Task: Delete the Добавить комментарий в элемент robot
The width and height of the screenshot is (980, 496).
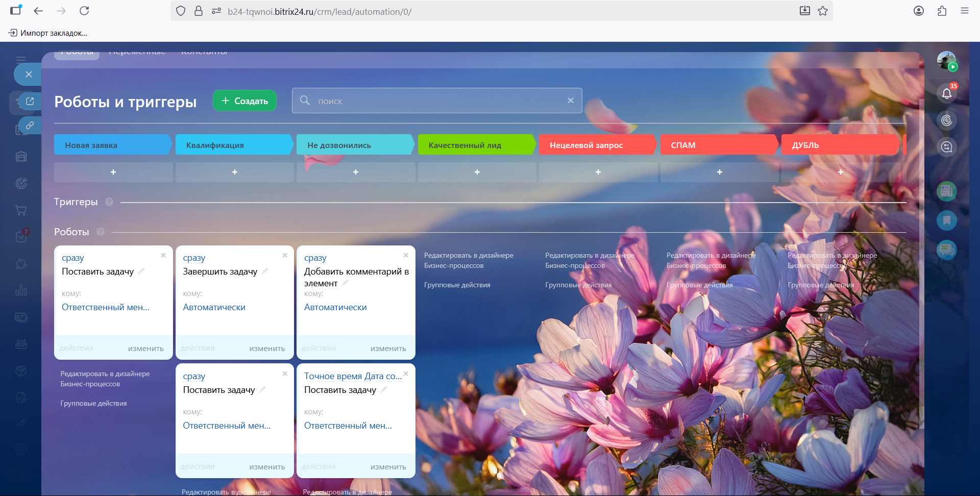Action: 406,255
